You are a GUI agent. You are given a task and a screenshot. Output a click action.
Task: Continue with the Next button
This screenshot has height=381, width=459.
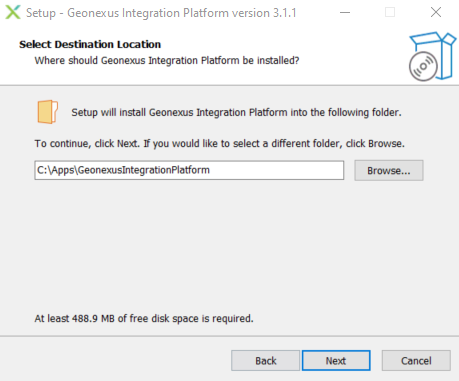(336, 361)
